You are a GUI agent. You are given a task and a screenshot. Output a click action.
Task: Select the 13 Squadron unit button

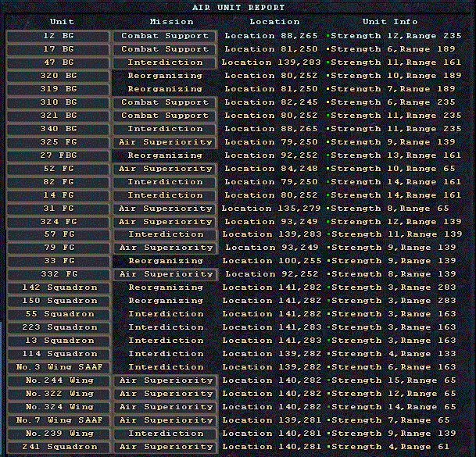point(59,341)
